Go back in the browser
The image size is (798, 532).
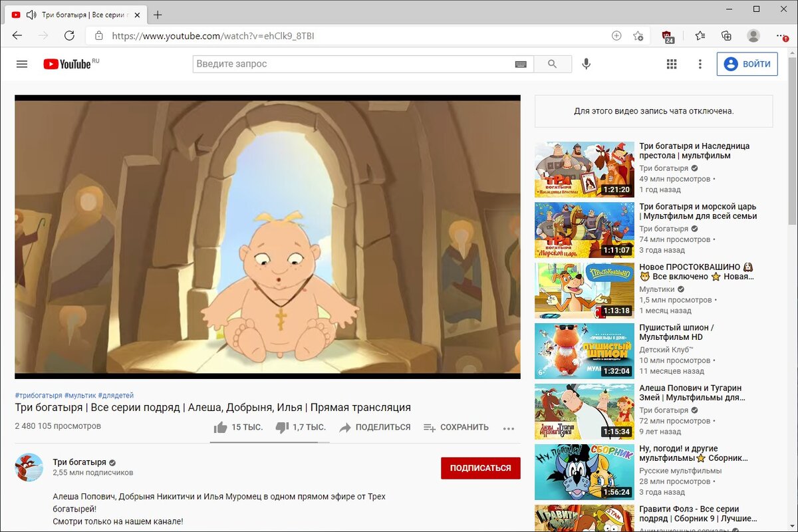(x=17, y=36)
